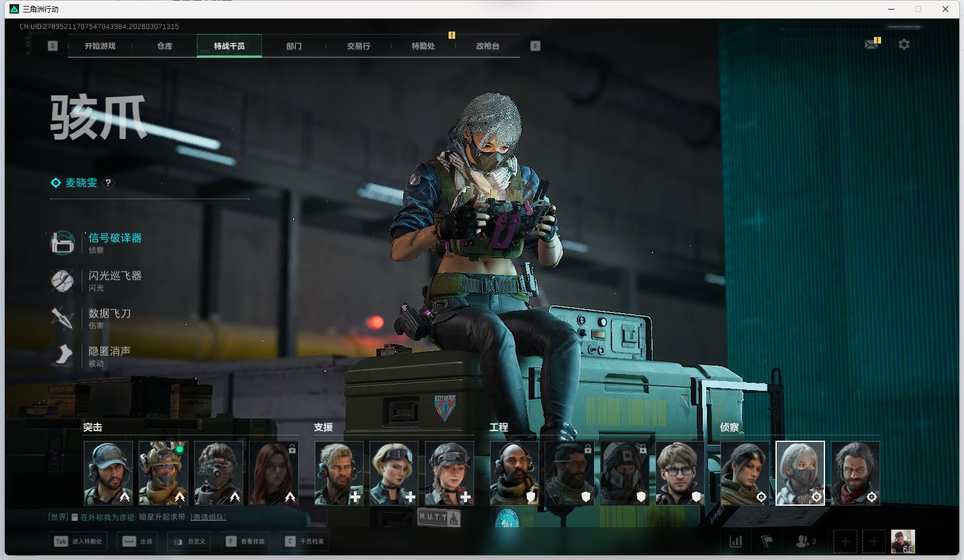This screenshot has width=964, height=560.
Task: Click the 隐匿消声 skill name
Action: pyautogui.click(x=110, y=351)
